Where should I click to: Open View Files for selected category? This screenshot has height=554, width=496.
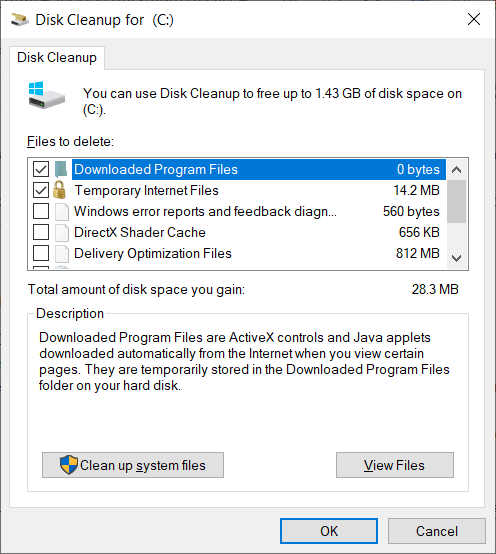click(x=395, y=465)
